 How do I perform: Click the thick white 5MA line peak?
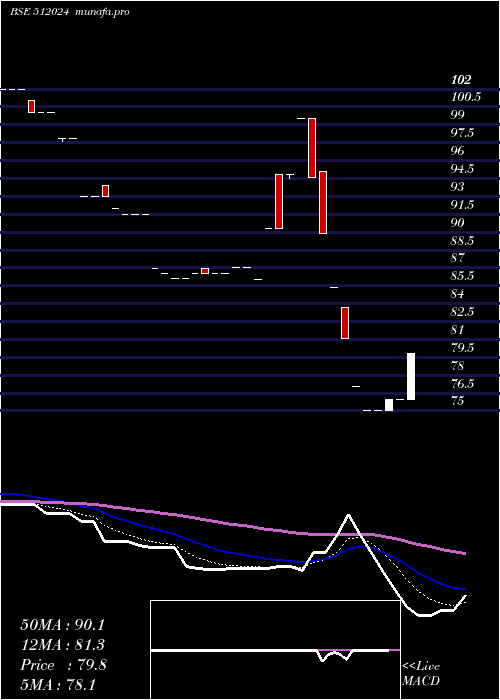pyautogui.click(x=348, y=515)
